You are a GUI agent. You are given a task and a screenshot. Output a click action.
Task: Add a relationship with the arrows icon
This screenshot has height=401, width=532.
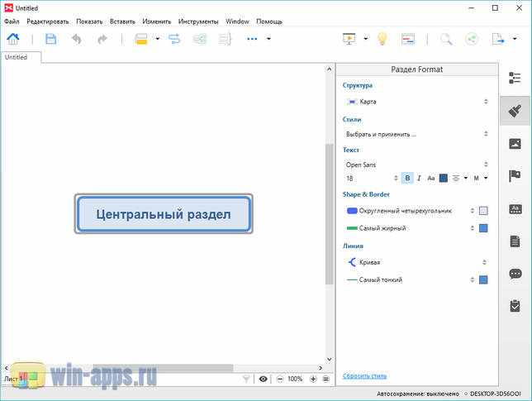tap(174, 39)
